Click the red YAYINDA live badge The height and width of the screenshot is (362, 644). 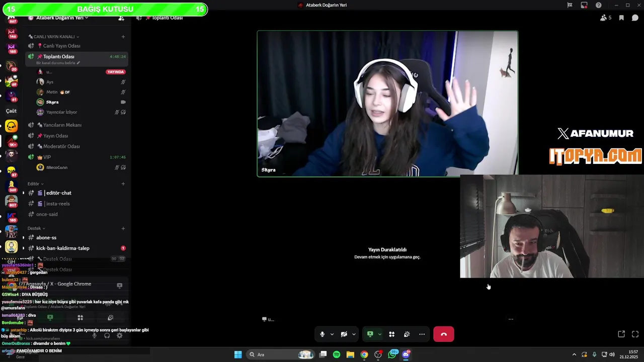pyautogui.click(x=115, y=72)
